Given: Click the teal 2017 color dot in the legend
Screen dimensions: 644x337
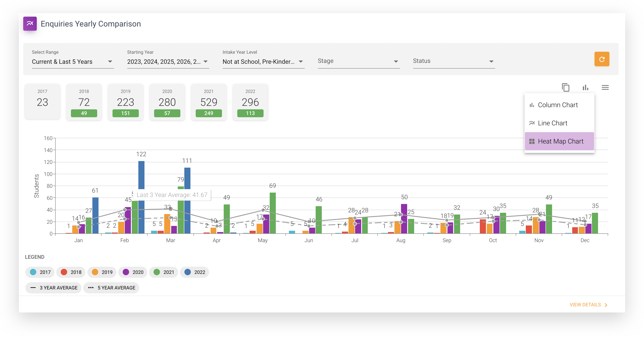Looking at the screenshot, I should tap(33, 272).
